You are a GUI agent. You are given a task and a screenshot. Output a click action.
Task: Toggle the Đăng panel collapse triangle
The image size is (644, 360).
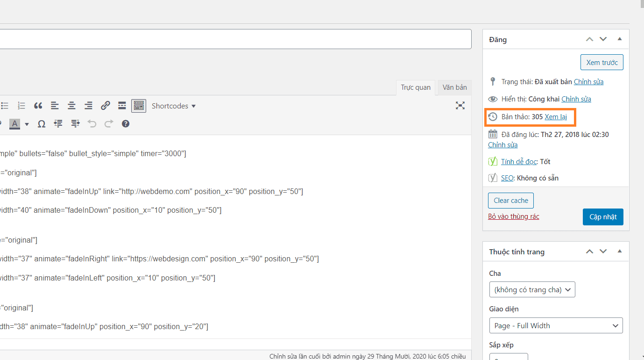(x=620, y=39)
